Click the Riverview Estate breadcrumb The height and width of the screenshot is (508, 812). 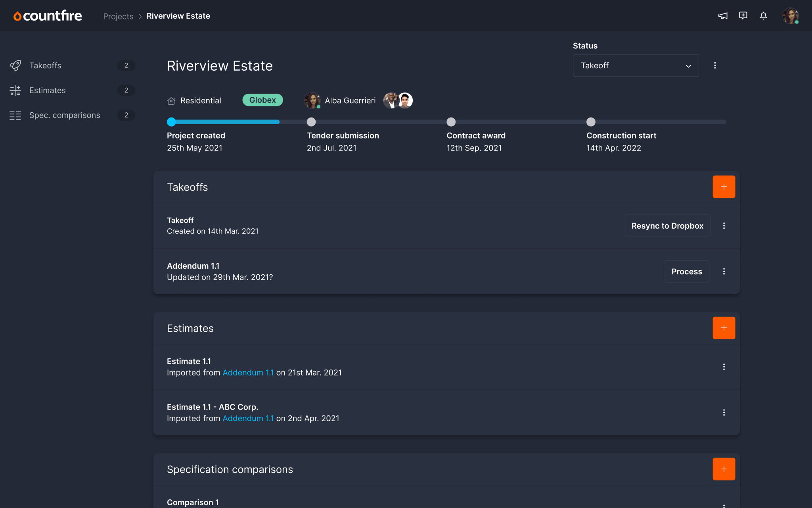(x=178, y=16)
